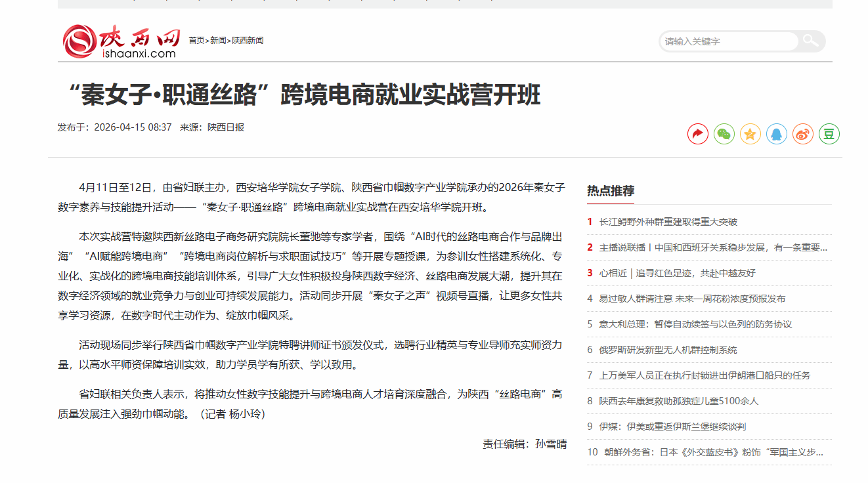Share article via WeChat icon
The width and height of the screenshot is (868, 483).
pos(724,134)
